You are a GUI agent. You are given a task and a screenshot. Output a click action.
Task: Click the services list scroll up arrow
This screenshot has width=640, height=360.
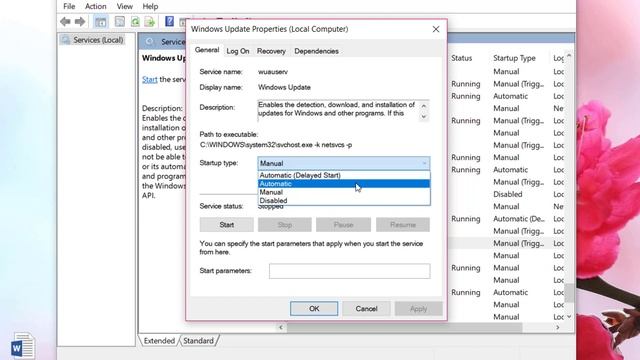(x=569, y=56)
